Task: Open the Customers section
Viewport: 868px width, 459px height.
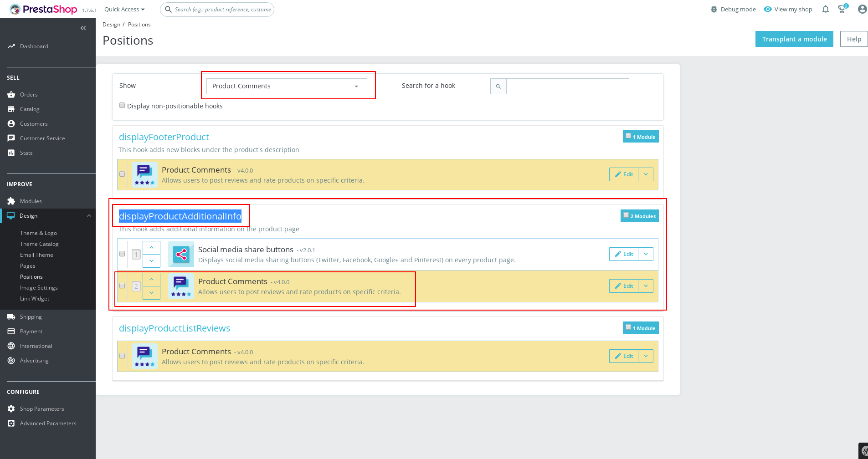Action: pyautogui.click(x=34, y=123)
